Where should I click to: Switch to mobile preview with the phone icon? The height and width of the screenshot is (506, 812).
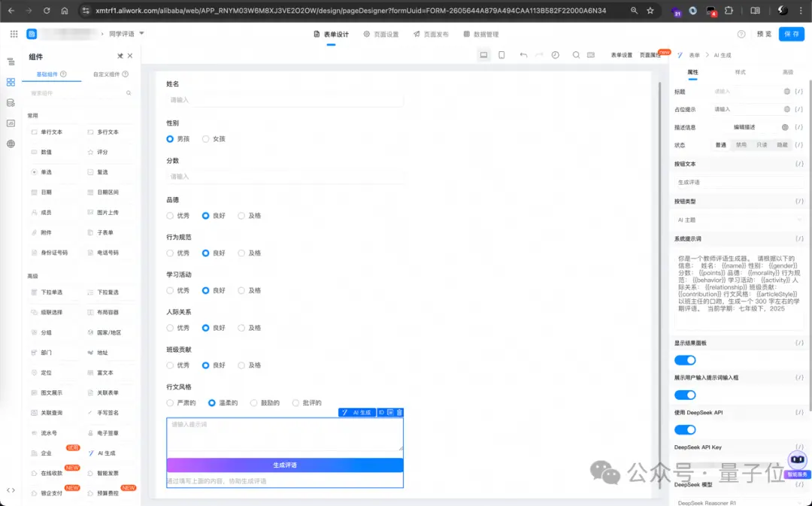[501, 54]
